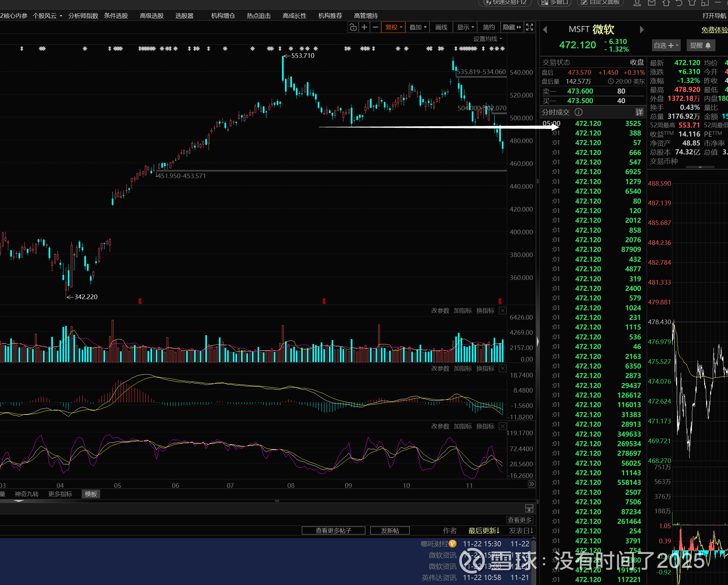Viewport: 728px width, 585px height.
Task: Click 免费体验 link
Action: point(714,30)
